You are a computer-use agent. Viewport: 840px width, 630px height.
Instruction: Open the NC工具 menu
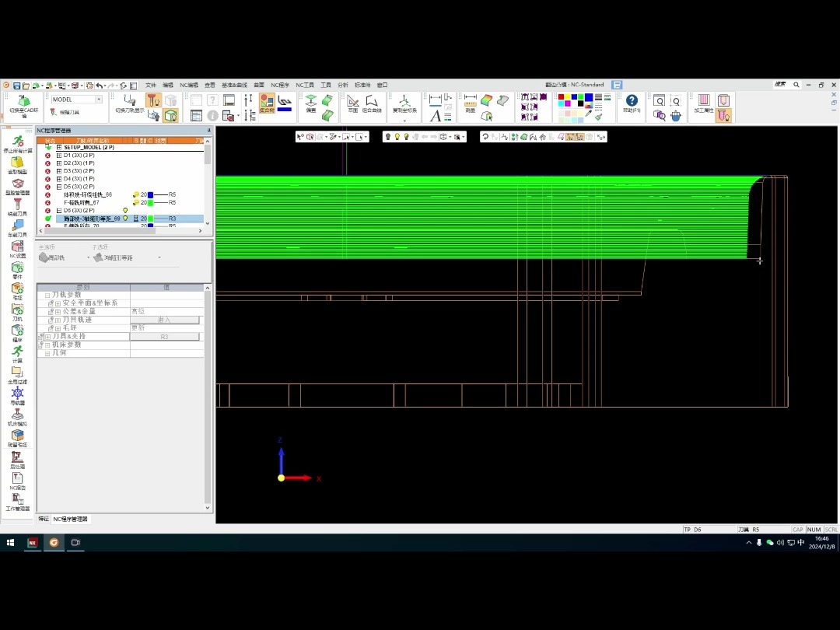[304, 85]
